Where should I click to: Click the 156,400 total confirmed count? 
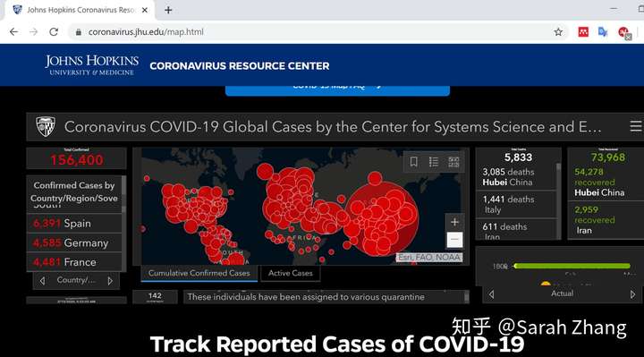76,160
